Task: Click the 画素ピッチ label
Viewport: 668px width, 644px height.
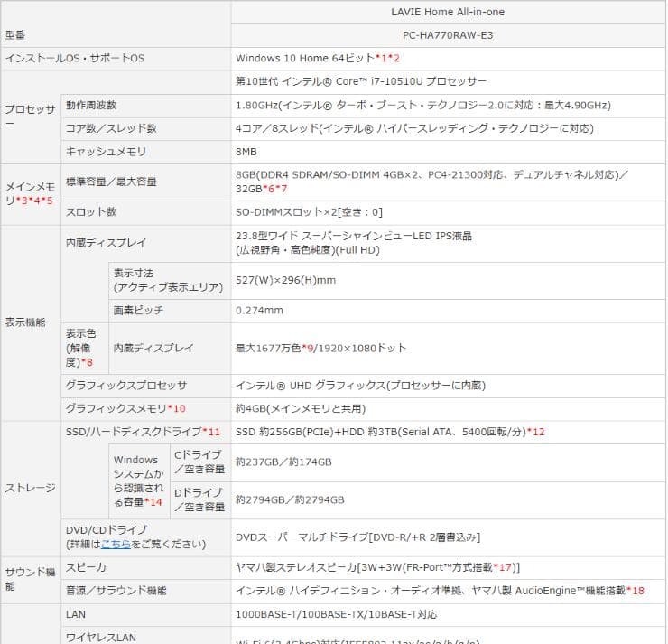Action: coord(138,311)
